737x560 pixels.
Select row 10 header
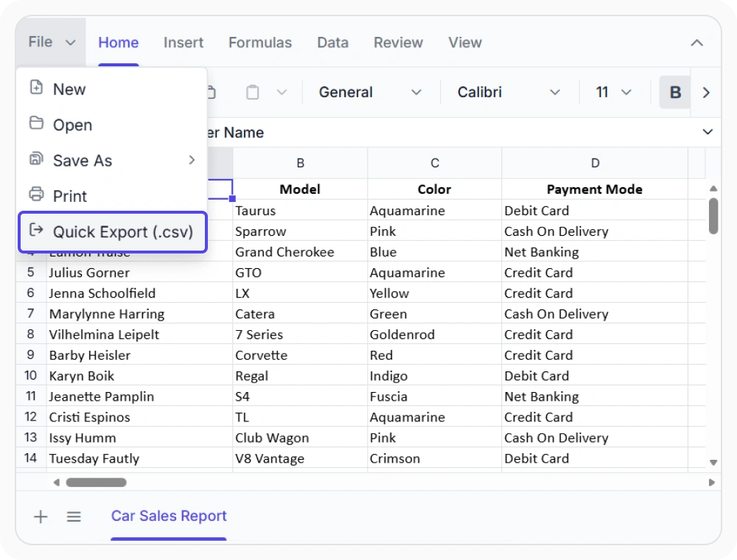(x=31, y=375)
